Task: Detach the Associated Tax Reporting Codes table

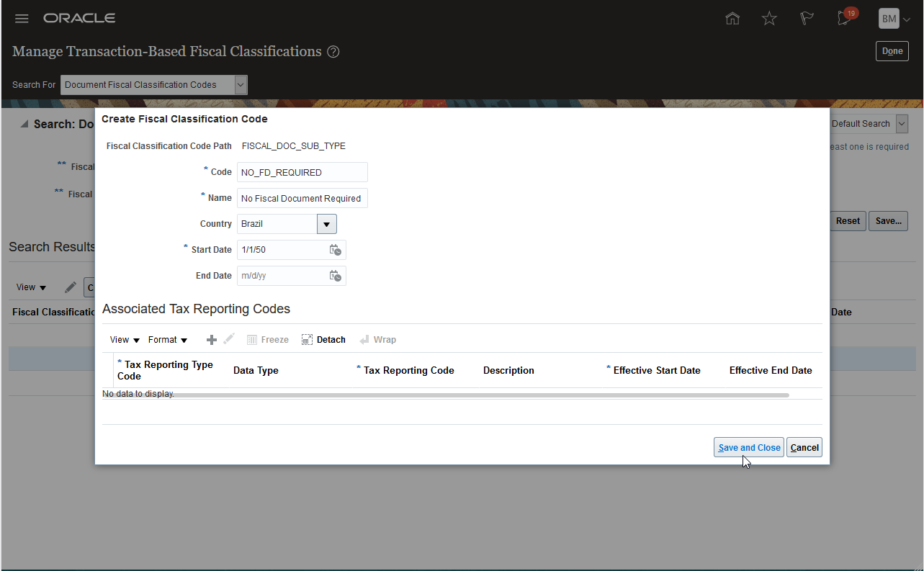Action: [323, 340]
